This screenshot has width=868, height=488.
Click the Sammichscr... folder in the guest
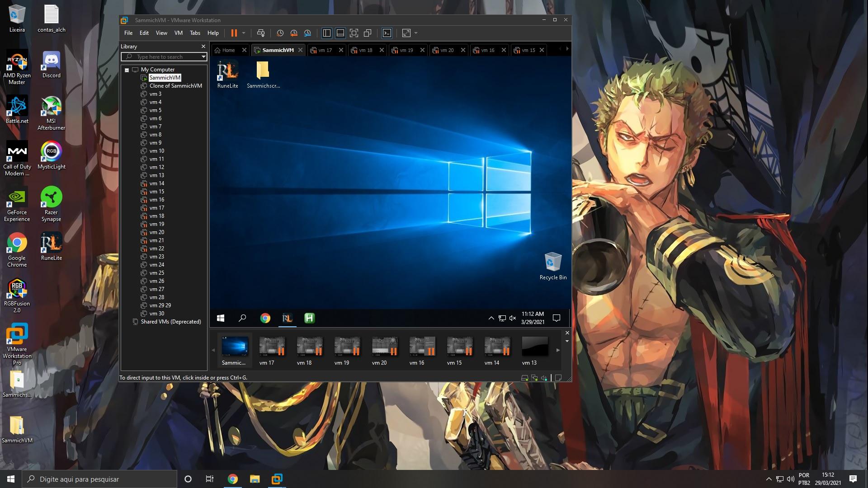click(263, 75)
